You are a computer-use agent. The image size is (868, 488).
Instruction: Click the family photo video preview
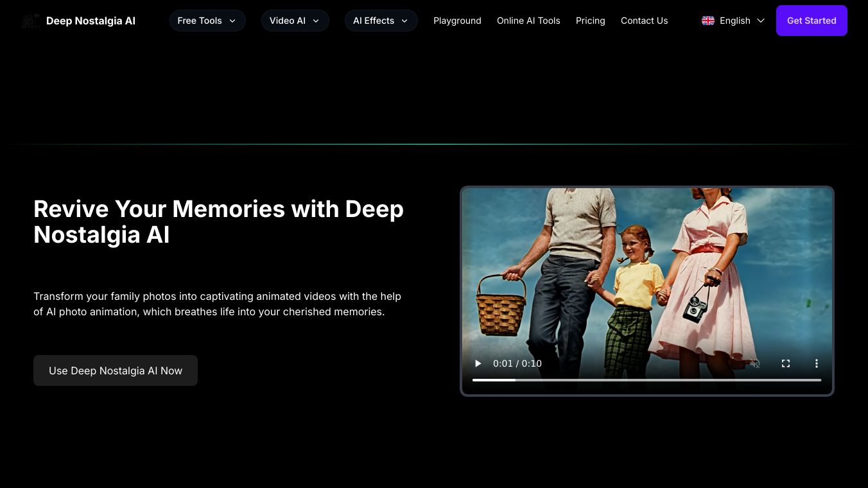[x=647, y=291]
